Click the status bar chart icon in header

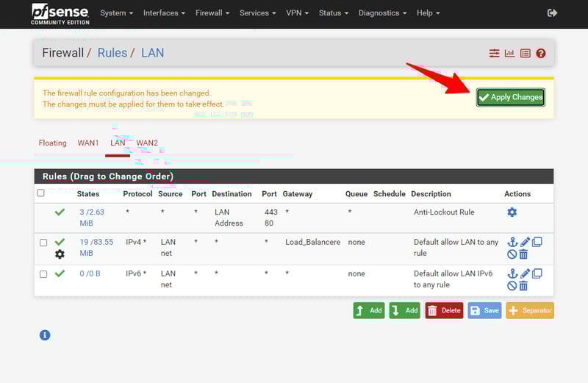[509, 54]
